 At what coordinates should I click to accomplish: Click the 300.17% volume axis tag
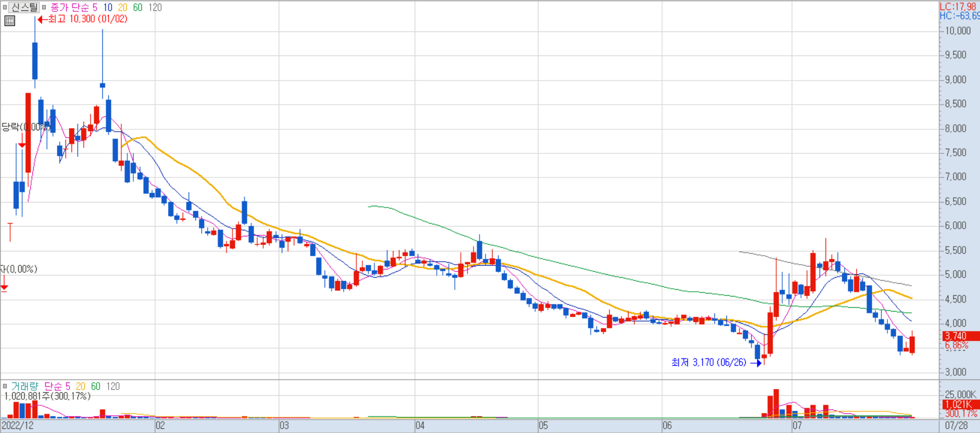[x=961, y=413]
